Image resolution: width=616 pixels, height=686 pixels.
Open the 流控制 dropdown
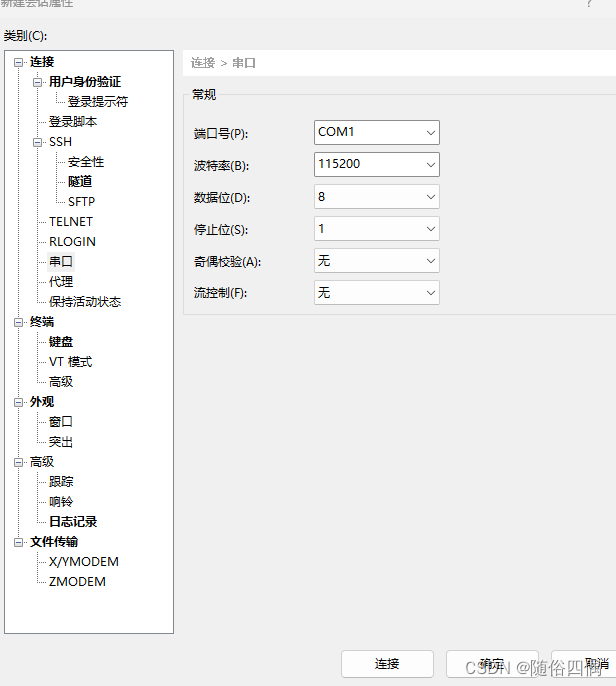point(377,293)
